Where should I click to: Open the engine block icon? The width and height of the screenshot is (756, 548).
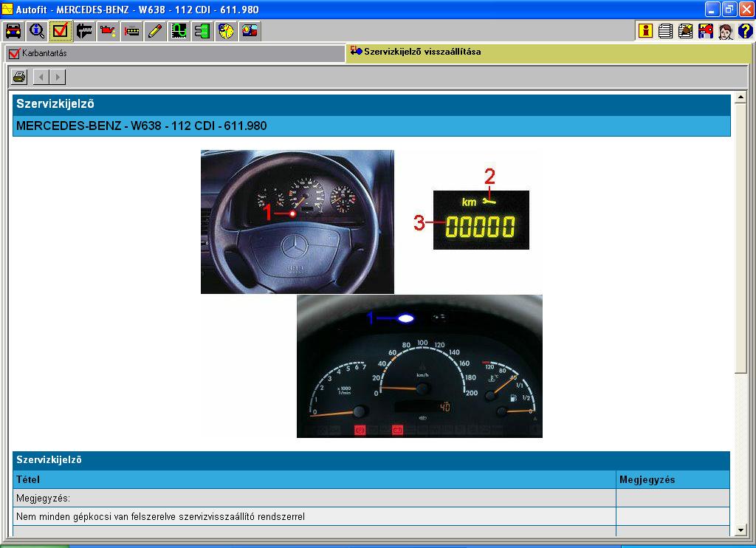pyautogui.click(x=131, y=31)
